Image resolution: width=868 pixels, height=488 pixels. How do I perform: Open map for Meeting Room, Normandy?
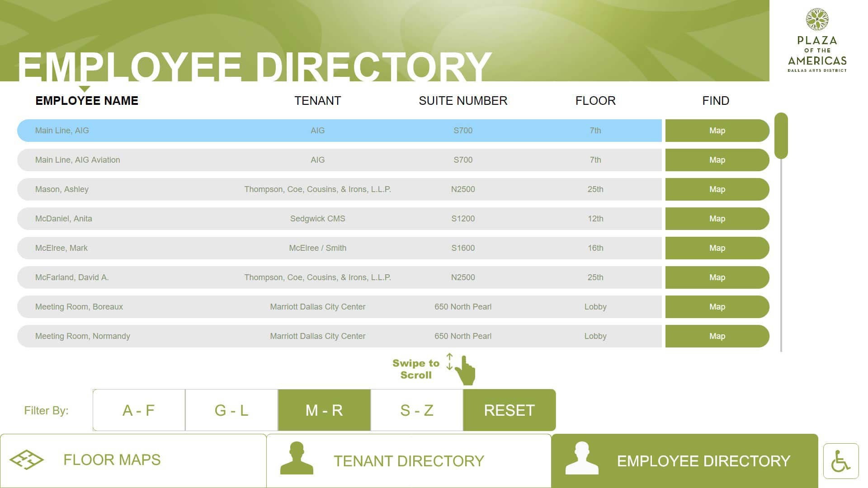717,336
